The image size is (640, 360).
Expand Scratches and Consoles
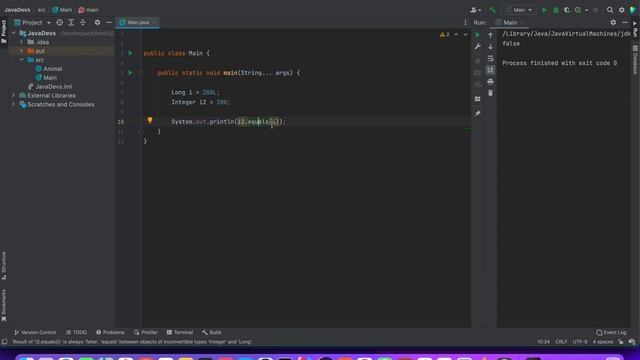tap(13, 104)
